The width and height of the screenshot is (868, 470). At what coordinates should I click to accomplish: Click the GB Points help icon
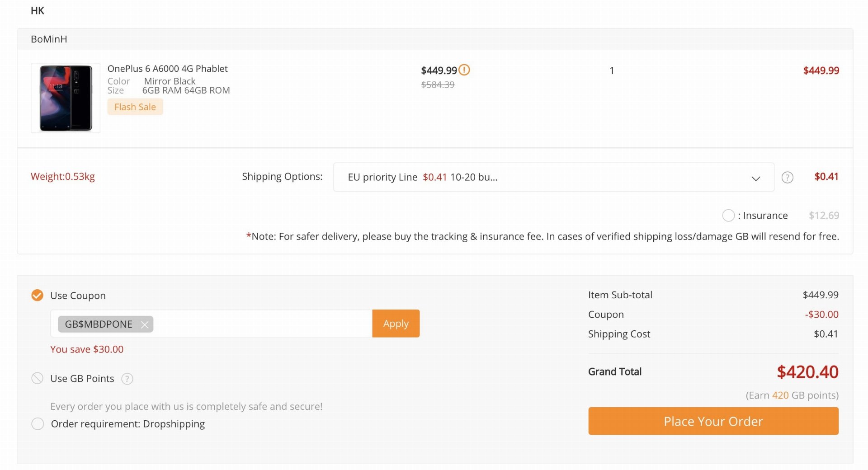click(127, 379)
